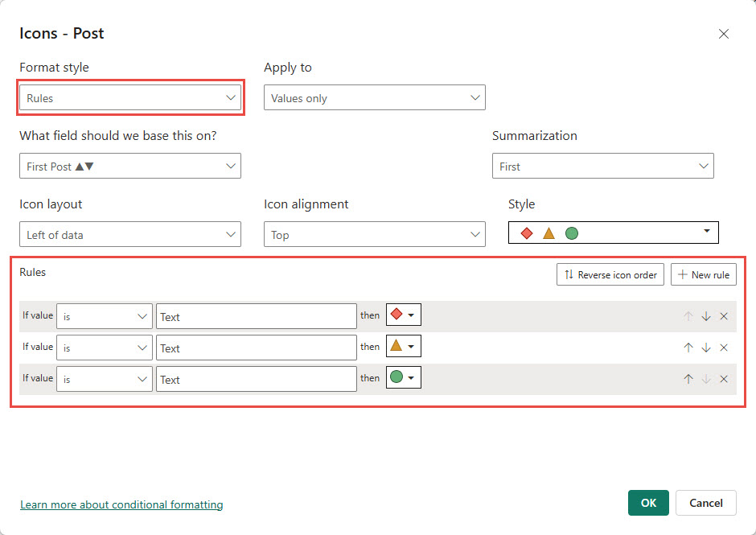Add a rule with New rule
The height and width of the screenshot is (535, 756).
coord(703,274)
